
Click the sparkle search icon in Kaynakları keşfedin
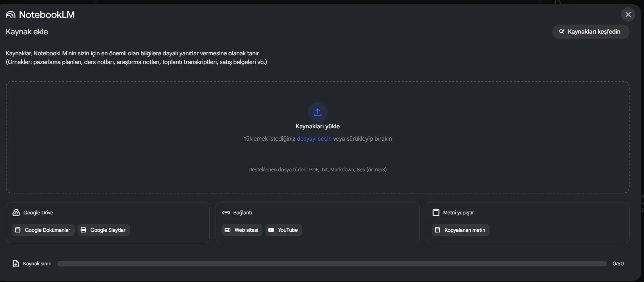click(x=562, y=32)
